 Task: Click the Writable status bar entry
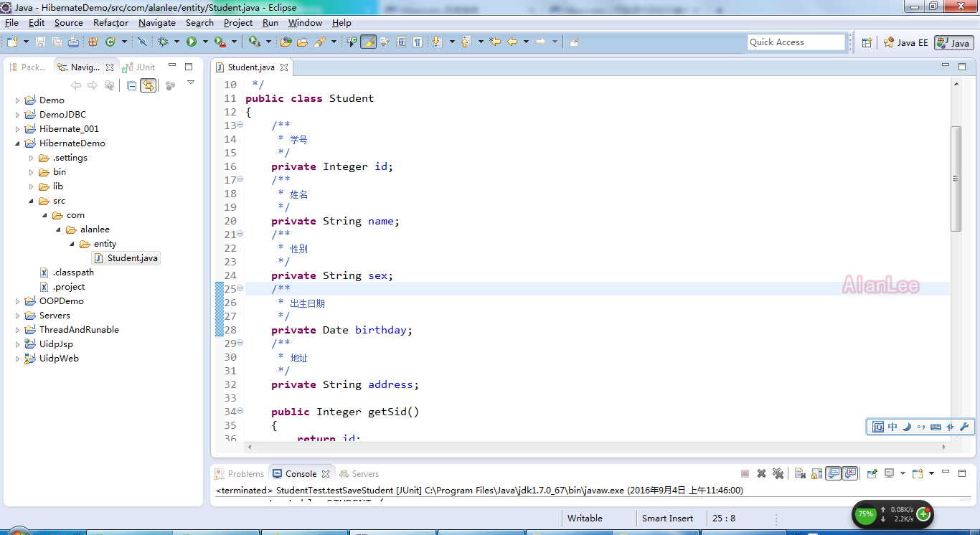585,518
